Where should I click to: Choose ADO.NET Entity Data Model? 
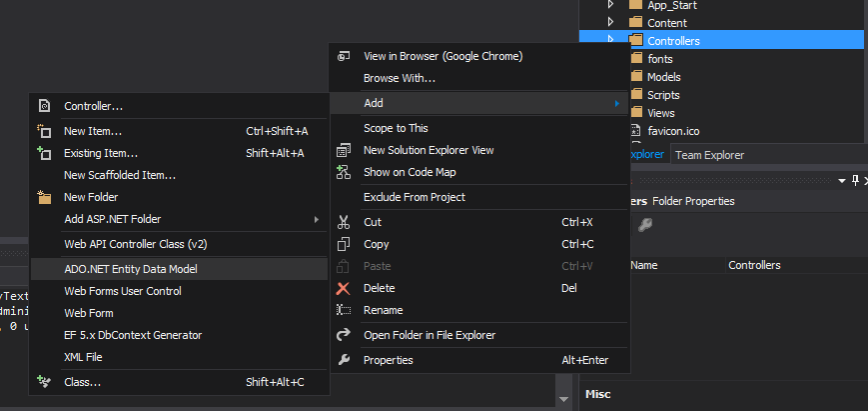131,269
